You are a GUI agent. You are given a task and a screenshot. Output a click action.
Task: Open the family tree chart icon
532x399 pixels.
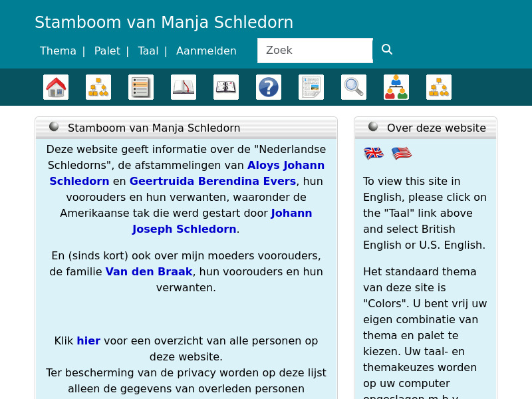(x=98, y=87)
